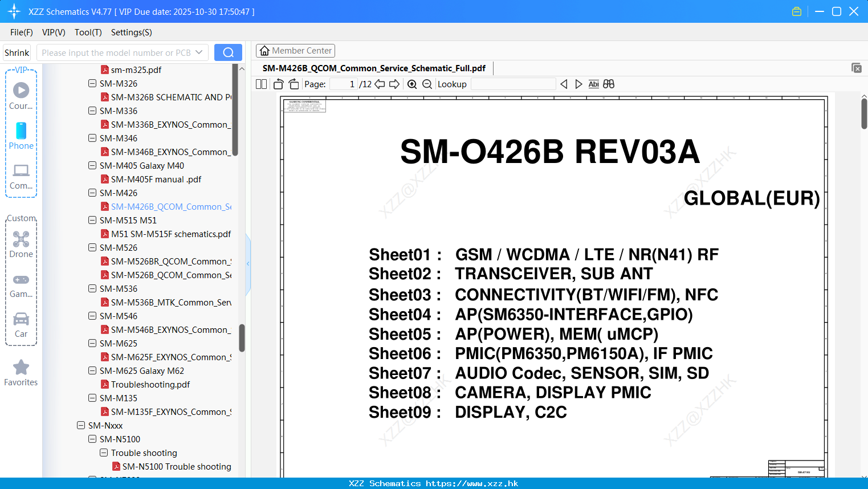
Task: Open SM-M536B_MTK_Common_Serv file
Action: tap(171, 302)
